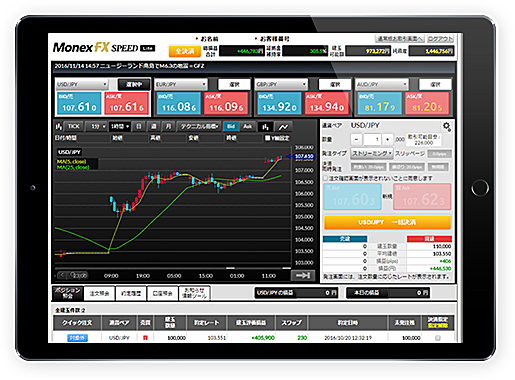Switch chart to Ask prices
The height and width of the screenshot is (380, 515).
pyautogui.click(x=247, y=127)
